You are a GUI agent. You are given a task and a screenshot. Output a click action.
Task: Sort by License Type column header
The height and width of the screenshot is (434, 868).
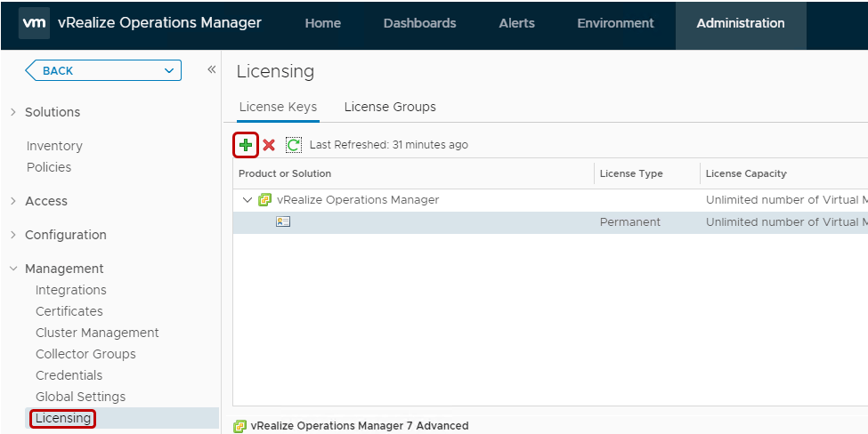(x=631, y=173)
